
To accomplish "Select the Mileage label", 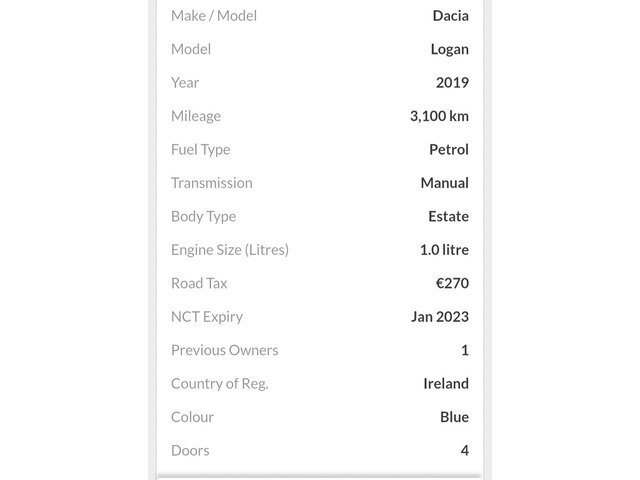I will (196, 117).
